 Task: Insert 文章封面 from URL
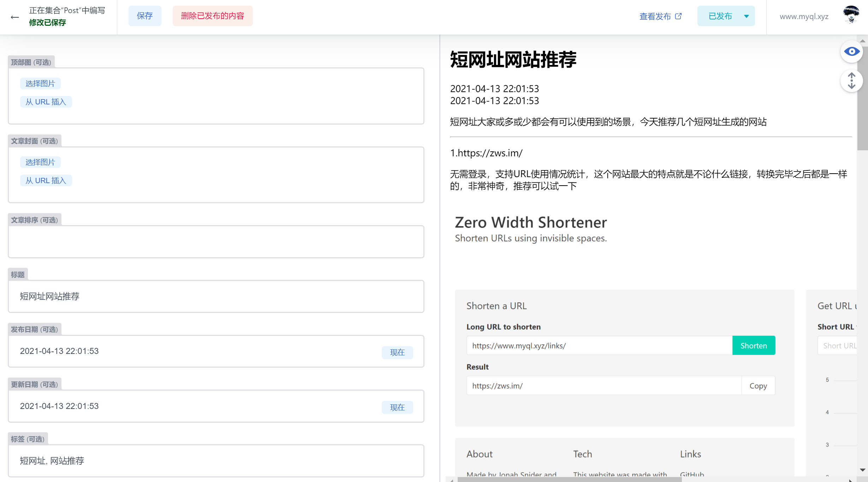[x=46, y=181]
